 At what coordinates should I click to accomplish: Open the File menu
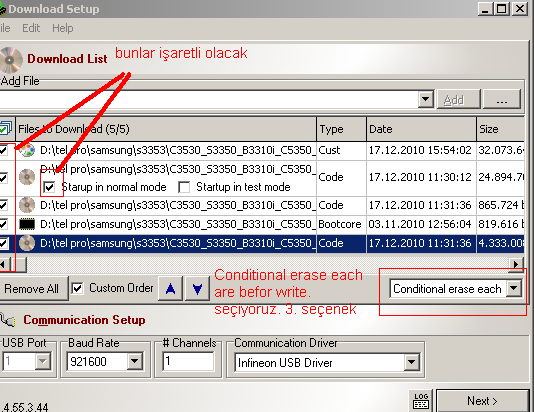coord(5,28)
